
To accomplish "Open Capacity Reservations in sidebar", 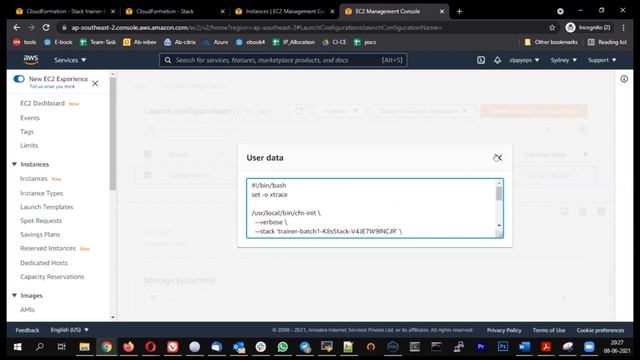I will [52, 277].
